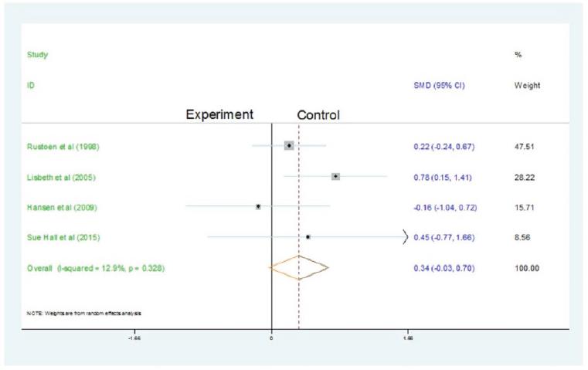This screenshot has height=370, width=588.
Task: Click the Experiment heading text
Action: pos(219,114)
